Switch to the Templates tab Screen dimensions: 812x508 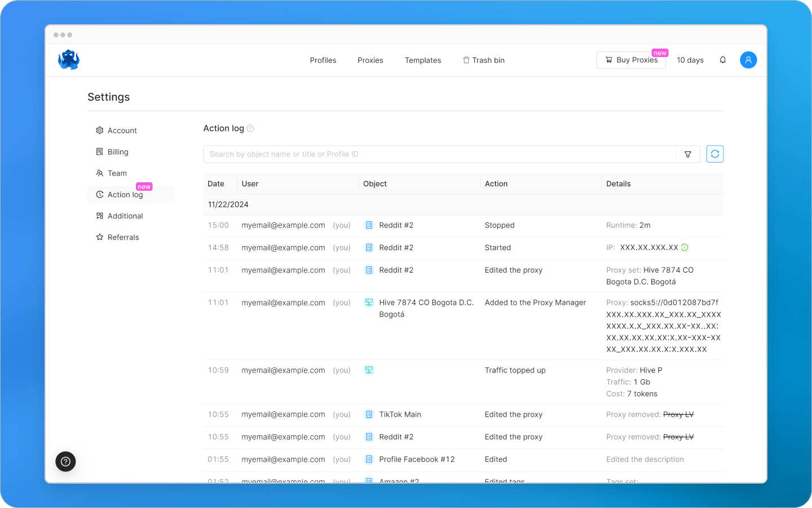pos(423,60)
